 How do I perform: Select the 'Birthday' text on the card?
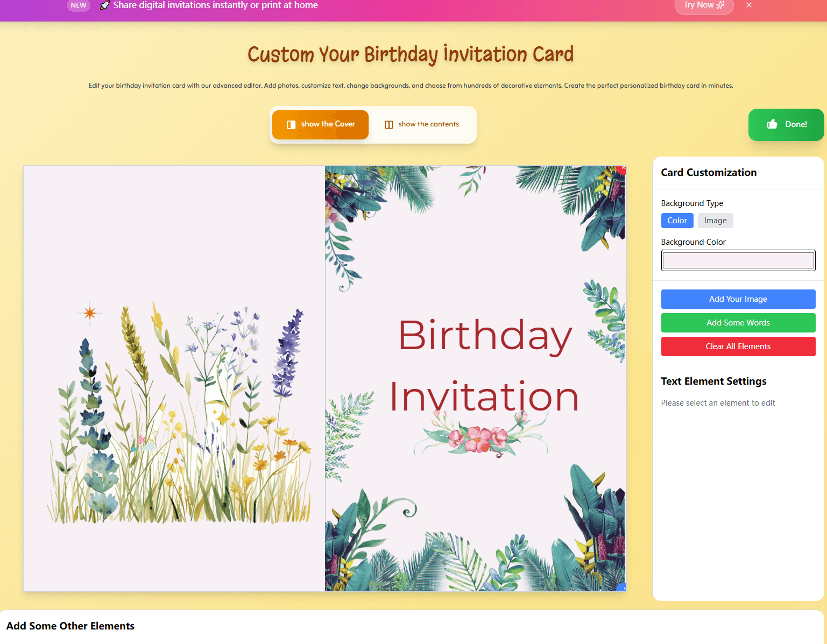(485, 336)
